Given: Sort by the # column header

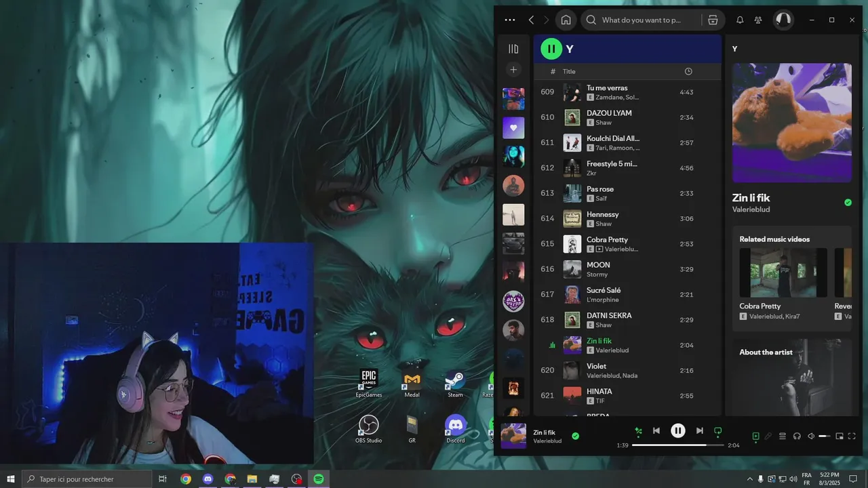Looking at the screenshot, I should (x=553, y=71).
